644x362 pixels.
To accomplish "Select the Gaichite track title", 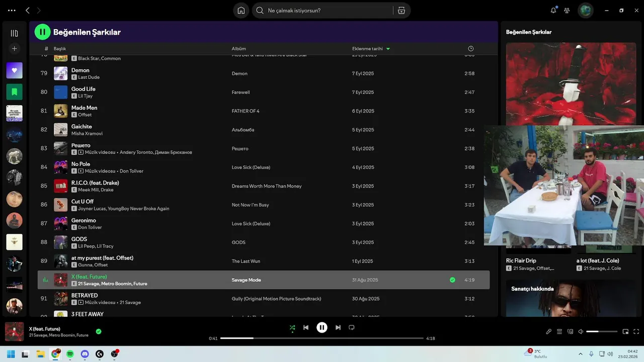I will [x=82, y=127].
